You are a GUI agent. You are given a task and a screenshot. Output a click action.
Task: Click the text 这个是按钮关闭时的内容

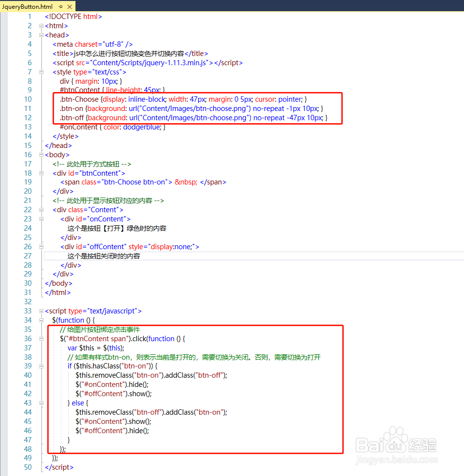[104, 256]
